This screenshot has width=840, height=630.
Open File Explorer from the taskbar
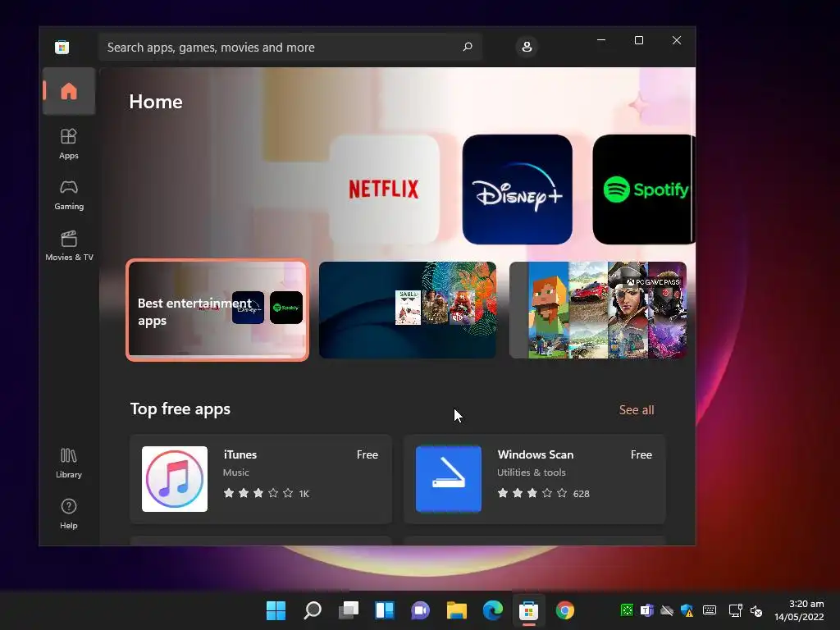point(456,610)
